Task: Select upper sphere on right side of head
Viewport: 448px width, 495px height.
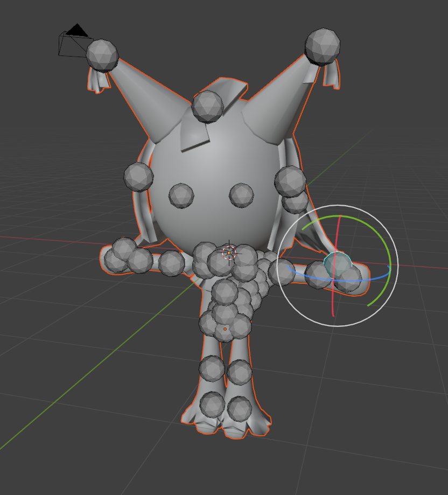Action: [x=290, y=181]
